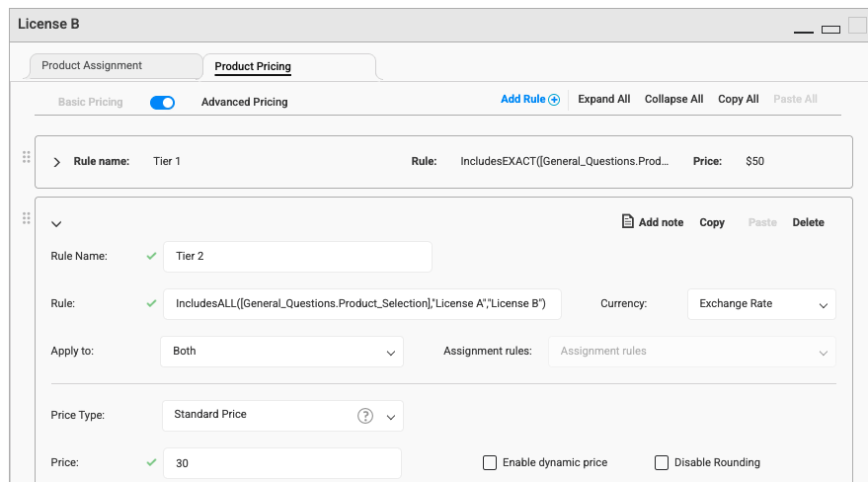Viewport: 868px width, 482px height.
Task: Click the Advanced Pricing label
Action: click(x=244, y=102)
